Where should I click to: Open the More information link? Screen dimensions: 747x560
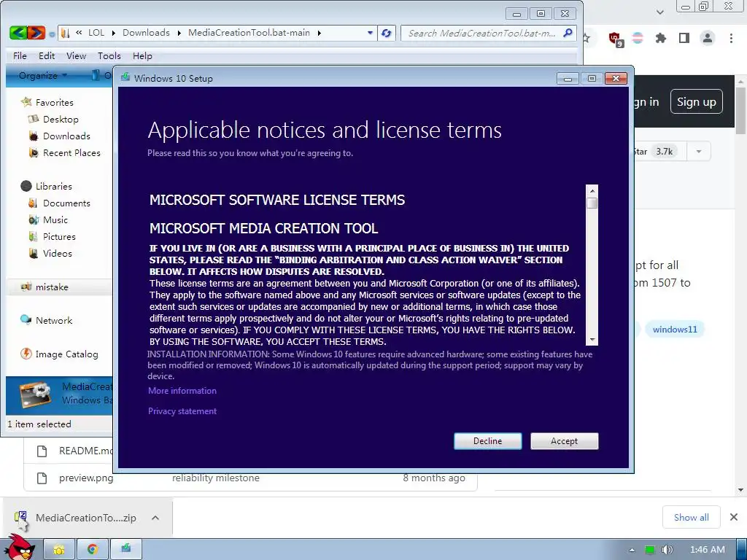(x=182, y=391)
